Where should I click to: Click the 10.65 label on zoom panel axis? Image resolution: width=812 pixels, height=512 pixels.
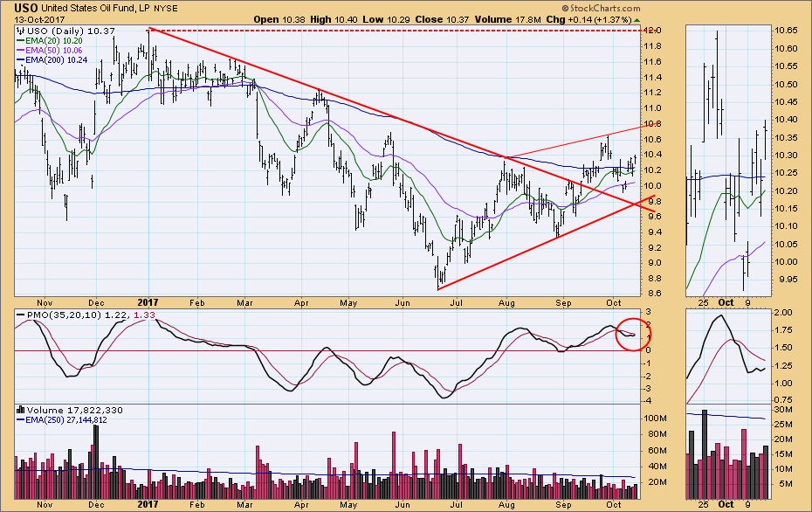click(786, 31)
